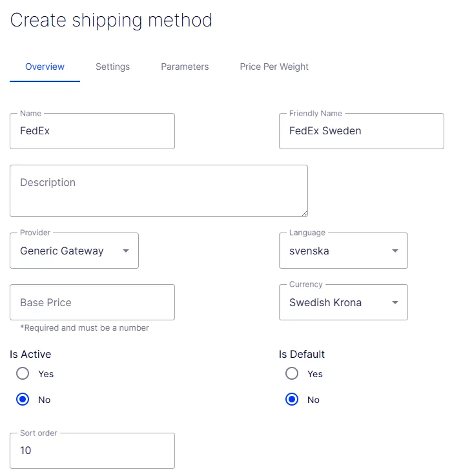Open the Provider dropdown
The height and width of the screenshot is (476, 452).
(74, 251)
